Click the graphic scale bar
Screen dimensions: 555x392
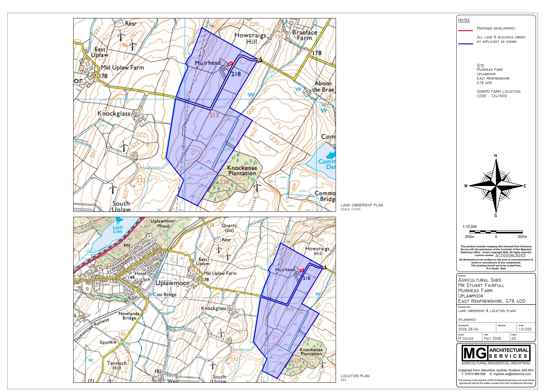click(x=496, y=232)
